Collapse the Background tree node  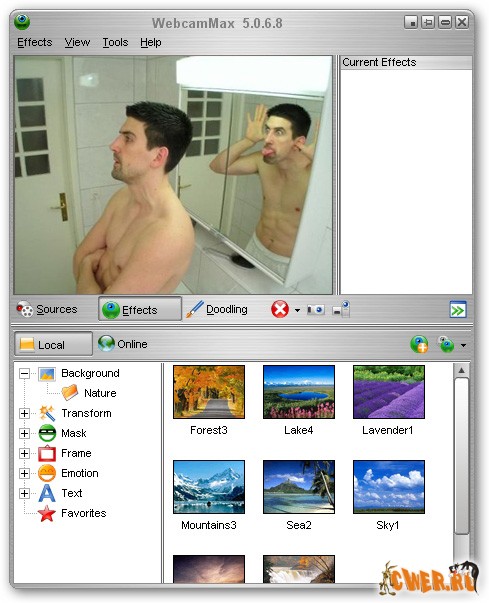[24, 373]
